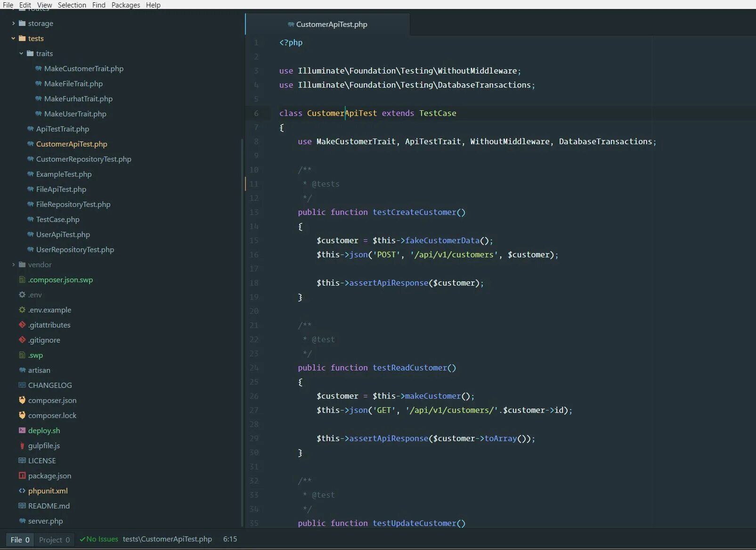Click the @tests annotation on line 11
Viewport: 756px width, 550px height.
pos(325,184)
